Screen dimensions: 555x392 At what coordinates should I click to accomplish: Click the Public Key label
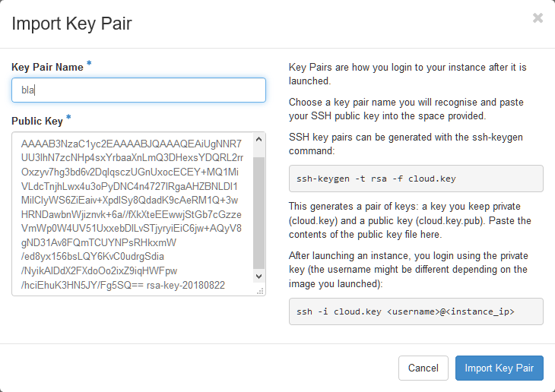click(x=37, y=121)
